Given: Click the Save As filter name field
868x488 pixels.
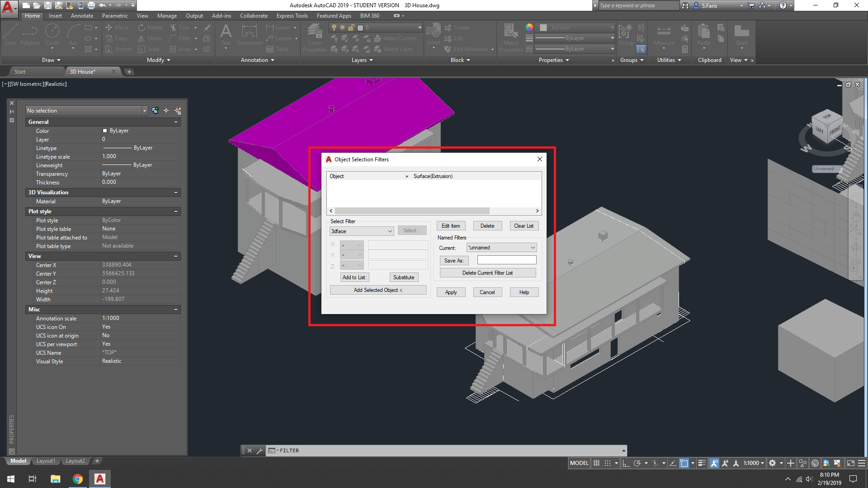Looking at the screenshot, I should click(506, 260).
